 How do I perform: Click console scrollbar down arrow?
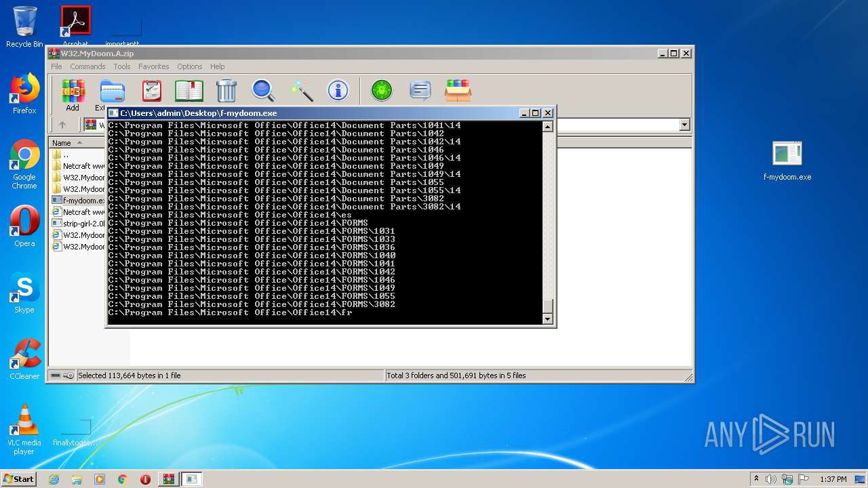[x=548, y=319]
